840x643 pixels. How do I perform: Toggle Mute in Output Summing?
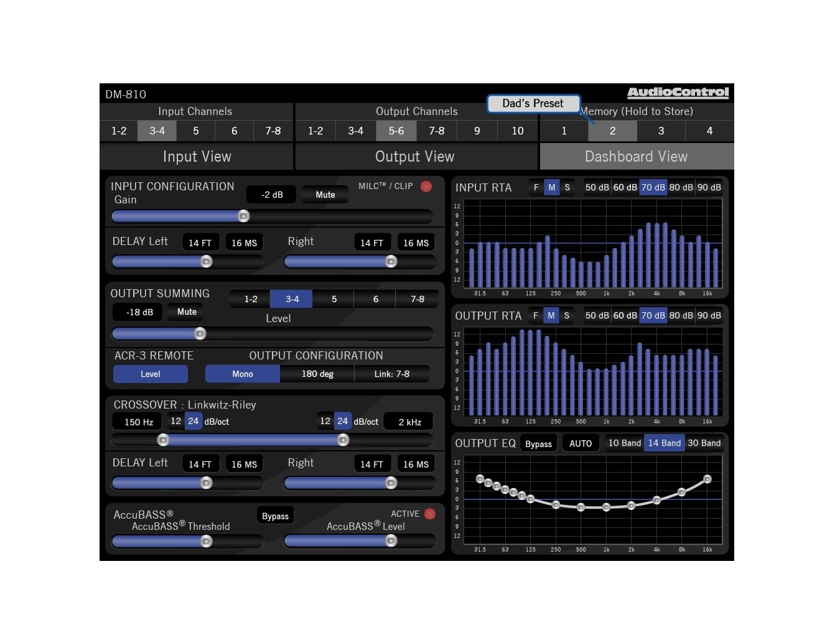pos(187,312)
